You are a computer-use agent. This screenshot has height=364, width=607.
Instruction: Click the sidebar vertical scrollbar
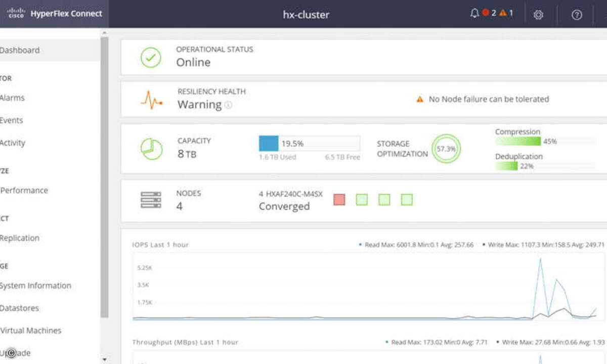tap(105, 177)
